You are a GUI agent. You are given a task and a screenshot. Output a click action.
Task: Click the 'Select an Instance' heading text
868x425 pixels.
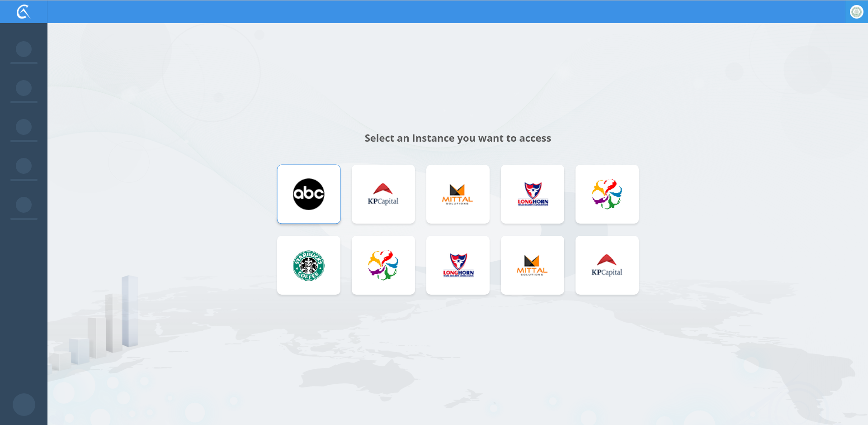pos(458,138)
